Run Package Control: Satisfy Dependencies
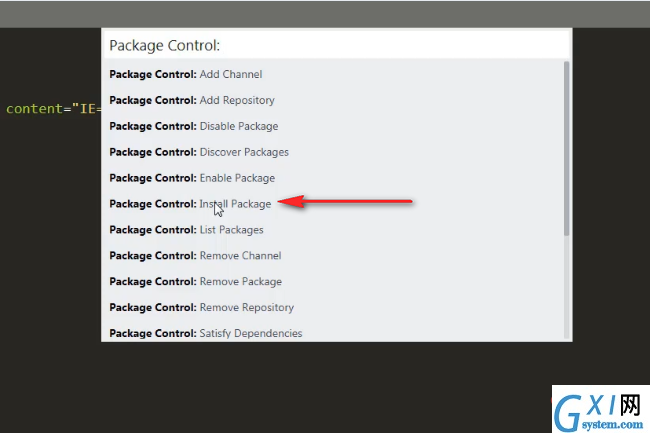Screen dimensions: 650x433 [333, 331]
